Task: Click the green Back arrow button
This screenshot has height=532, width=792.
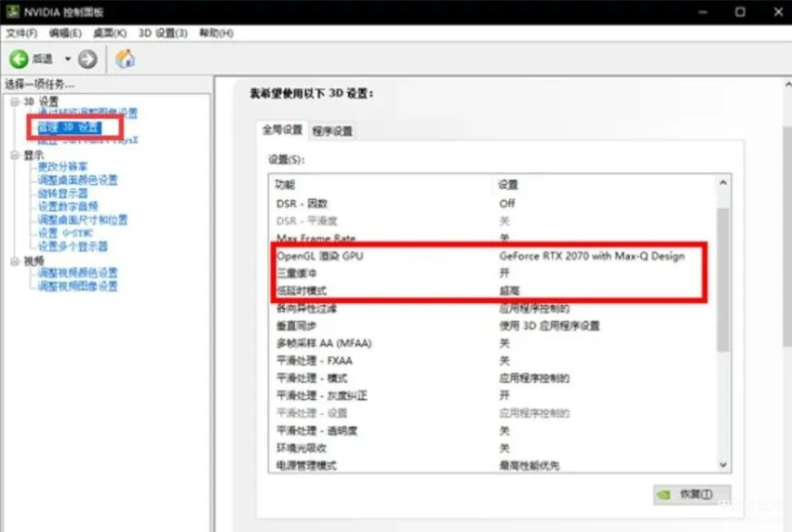Action: coord(20,59)
